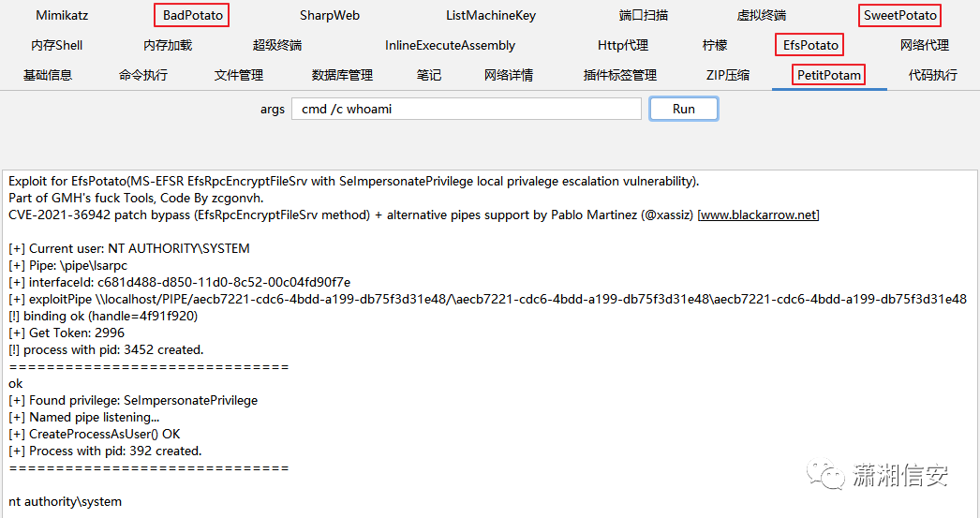
Task: Switch to the 虚拟终端 tab
Action: click(762, 16)
